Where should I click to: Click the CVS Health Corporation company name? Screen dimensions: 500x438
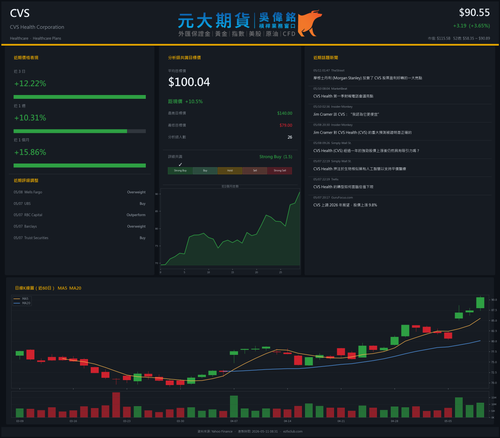click(x=37, y=27)
